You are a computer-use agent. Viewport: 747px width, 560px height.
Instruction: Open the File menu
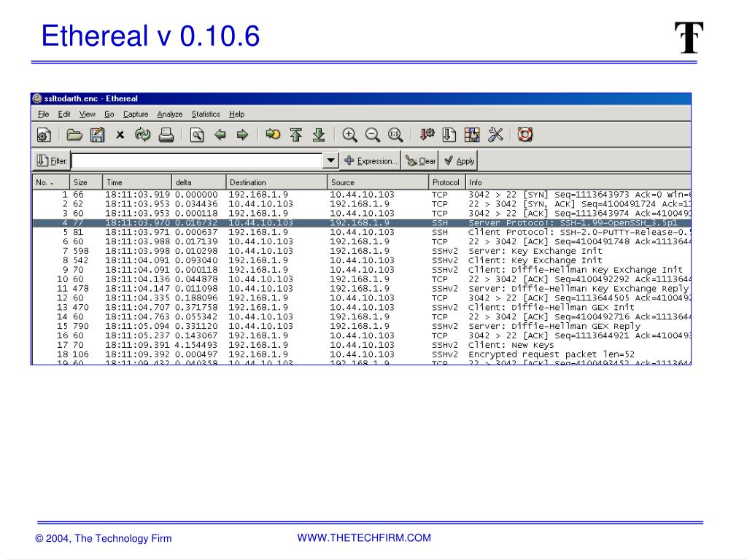click(x=43, y=114)
